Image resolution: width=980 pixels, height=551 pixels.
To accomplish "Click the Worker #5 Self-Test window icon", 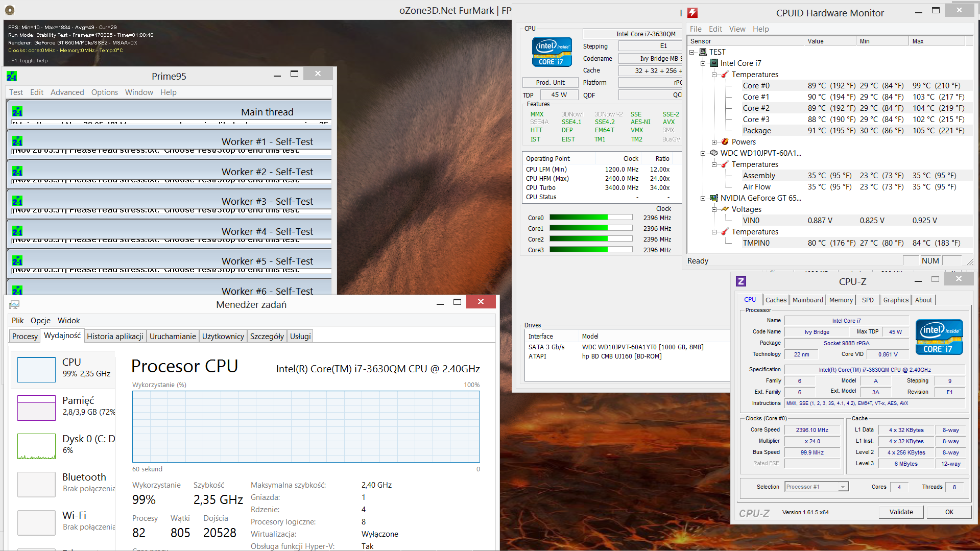I will (x=17, y=260).
